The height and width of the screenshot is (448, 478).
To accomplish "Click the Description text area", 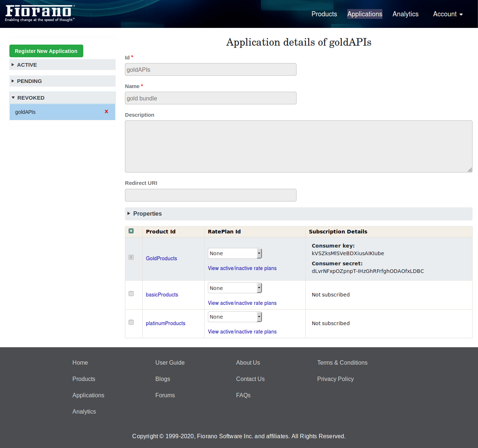I will (299, 146).
